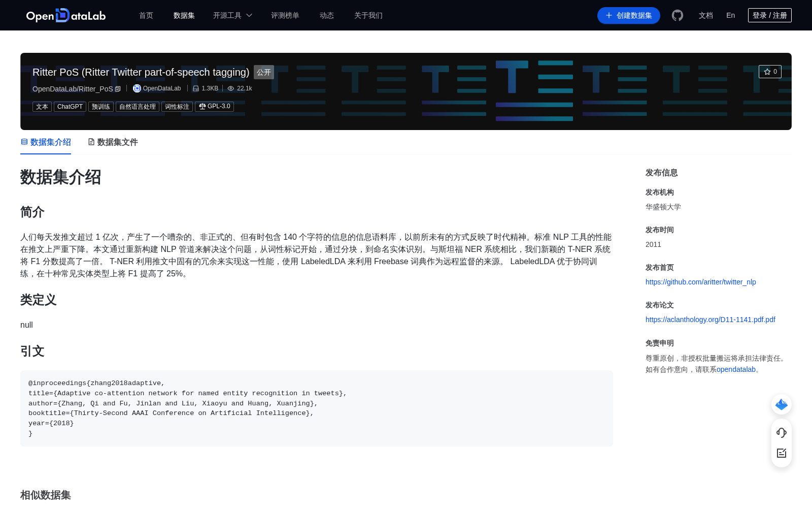812x508 pixels.
Task: Click the 类定义 heading
Action: coord(39,300)
